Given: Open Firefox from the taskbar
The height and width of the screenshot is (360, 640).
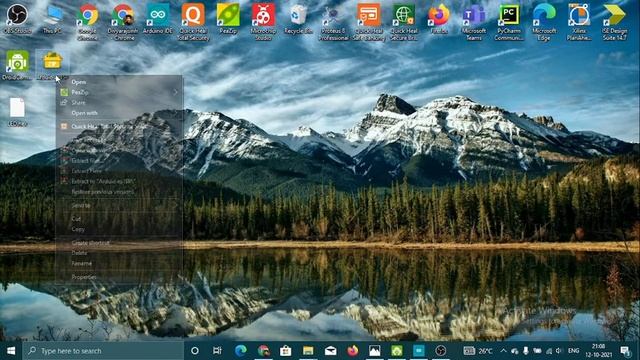Looking at the screenshot, I should [x=353, y=351].
